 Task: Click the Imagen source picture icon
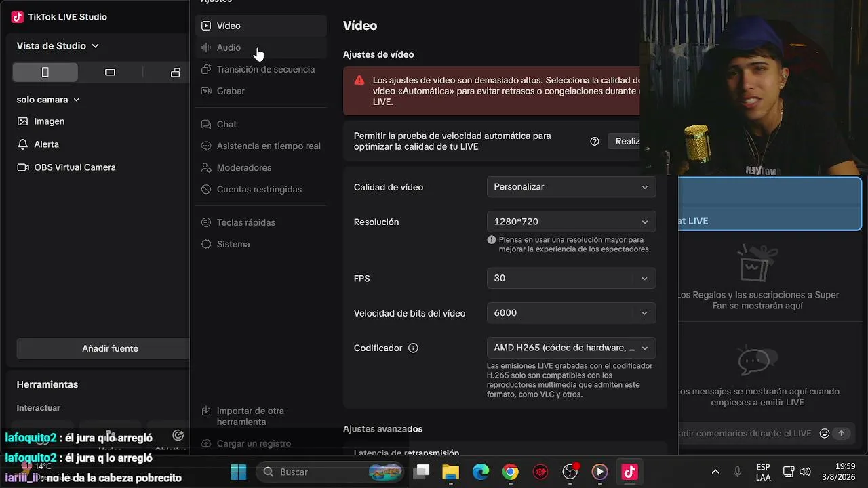[23, 121]
